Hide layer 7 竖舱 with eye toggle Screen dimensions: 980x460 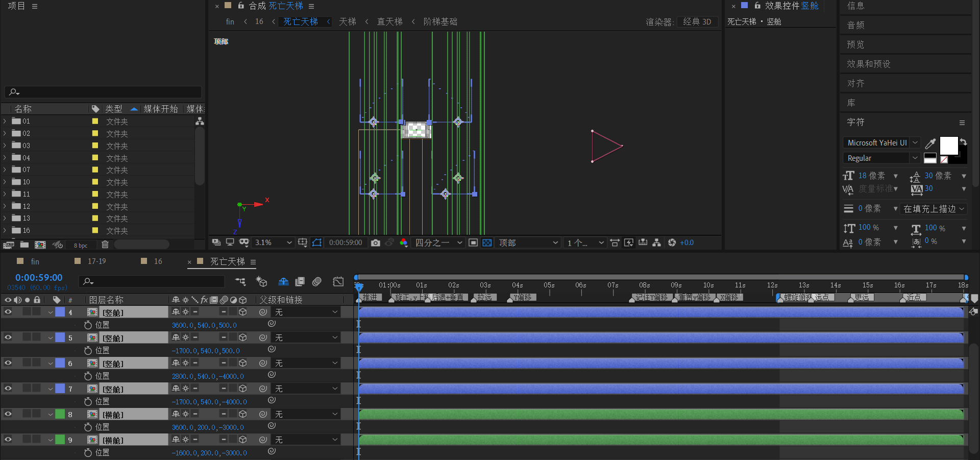[x=8, y=389]
